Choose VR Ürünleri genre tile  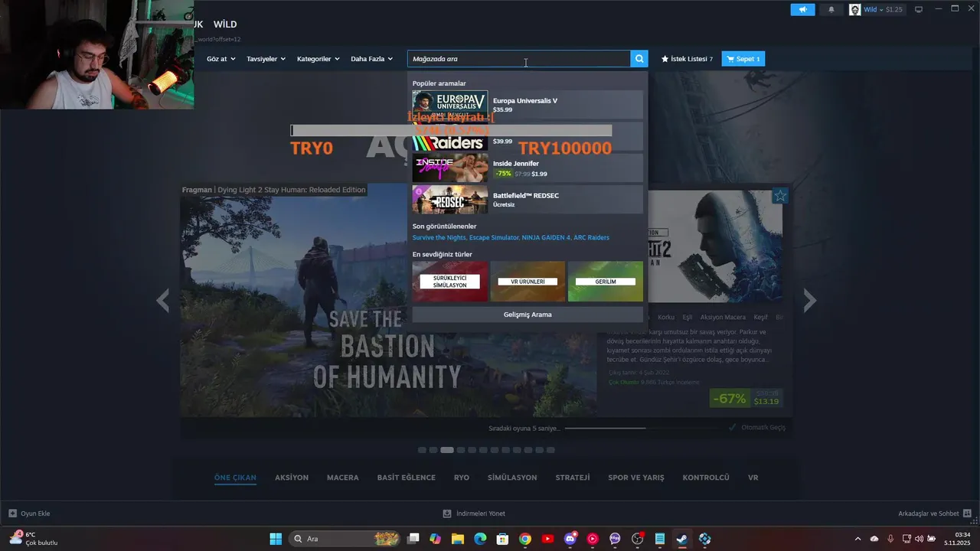pyautogui.click(x=528, y=282)
